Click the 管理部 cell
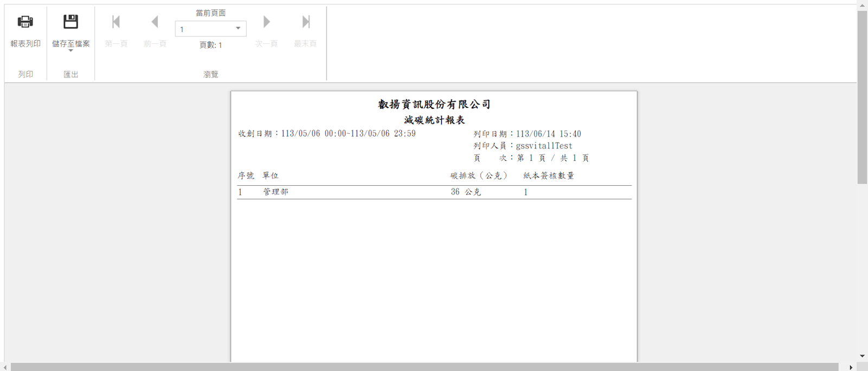 click(x=276, y=192)
